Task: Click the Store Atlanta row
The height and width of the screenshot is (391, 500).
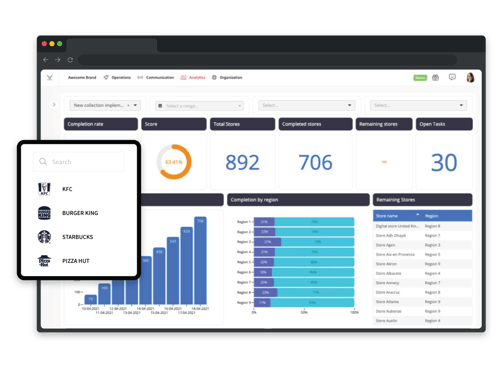Action: pos(422,302)
